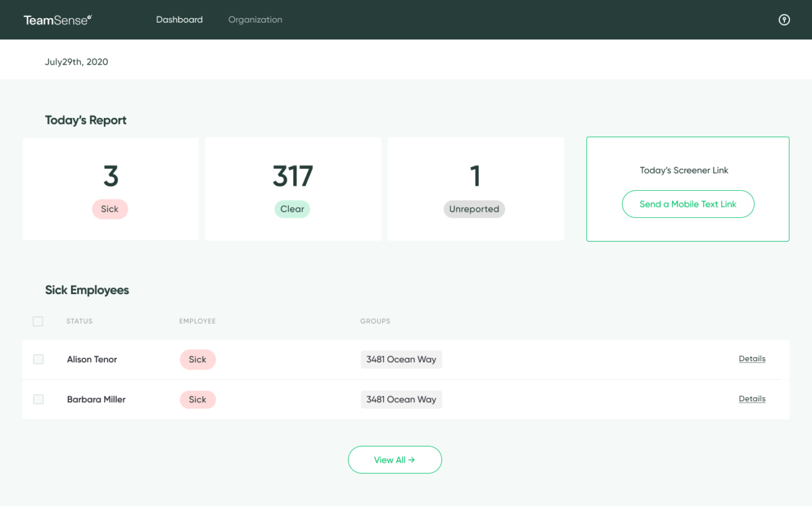Open Details for Alison Tenor
Image resolution: width=812 pixels, height=508 pixels.
click(x=752, y=359)
